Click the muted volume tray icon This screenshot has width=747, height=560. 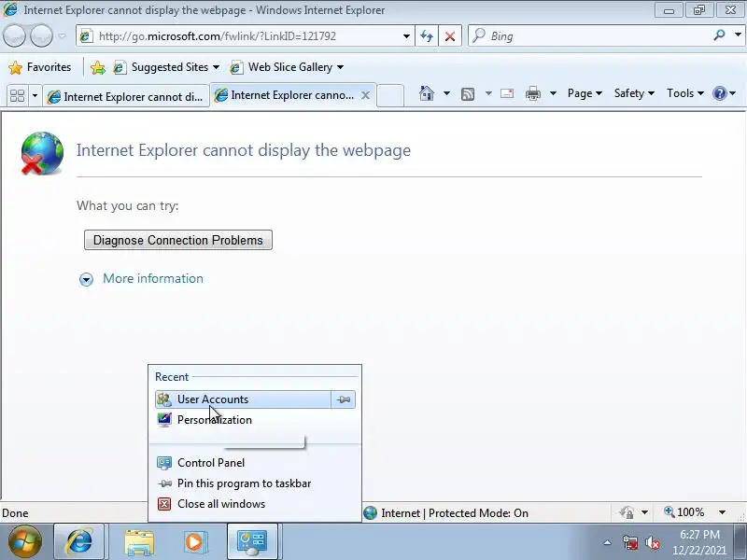coord(652,543)
